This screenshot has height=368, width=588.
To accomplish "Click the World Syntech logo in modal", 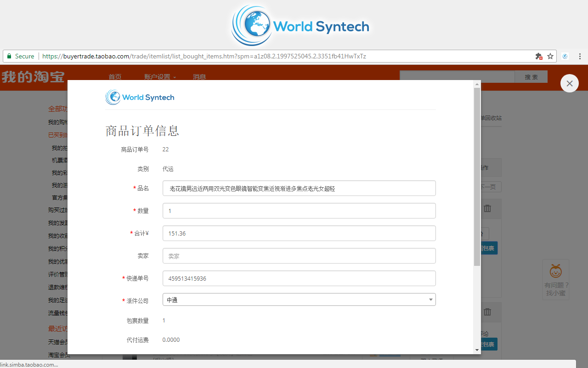I will 140,97.
